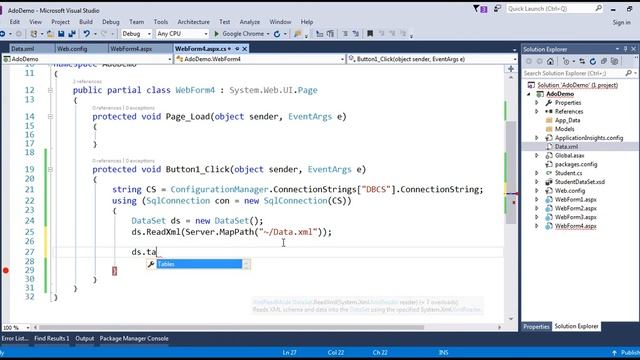The image size is (640, 360).
Task: Click the comment out lines icon
Action: [345, 34]
